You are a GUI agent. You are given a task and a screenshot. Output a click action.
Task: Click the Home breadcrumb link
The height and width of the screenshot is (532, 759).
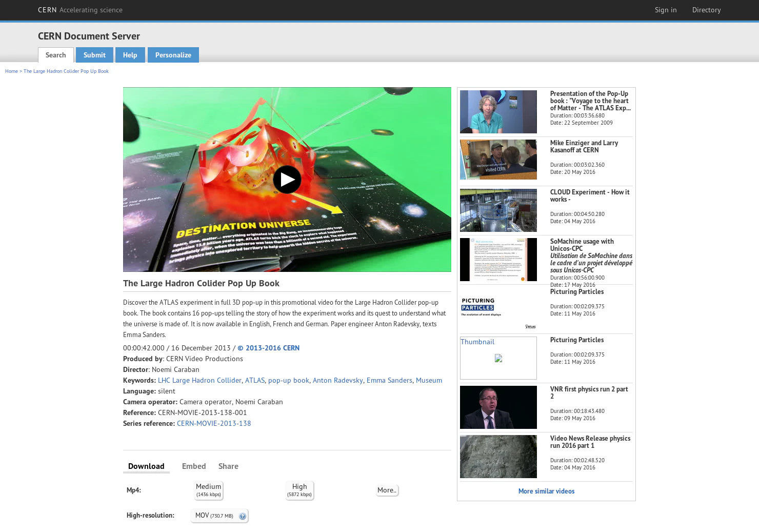[11, 71]
